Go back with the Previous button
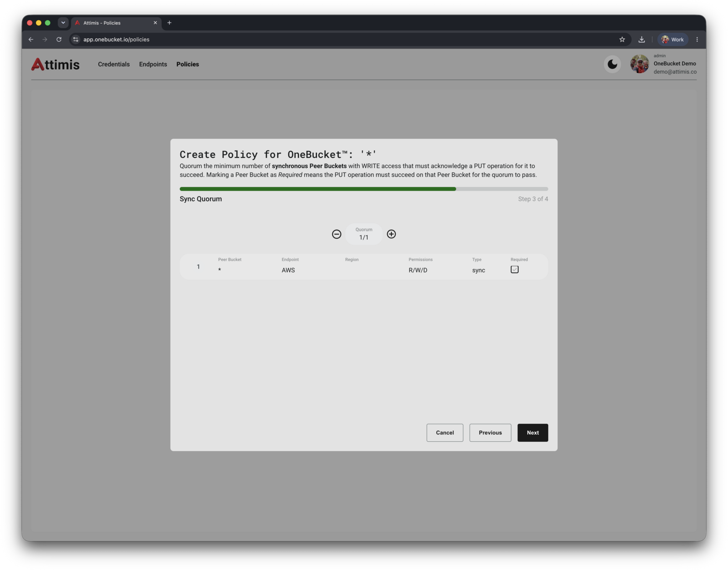The width and height of the screenshot is (728, 570). (490, 433)
